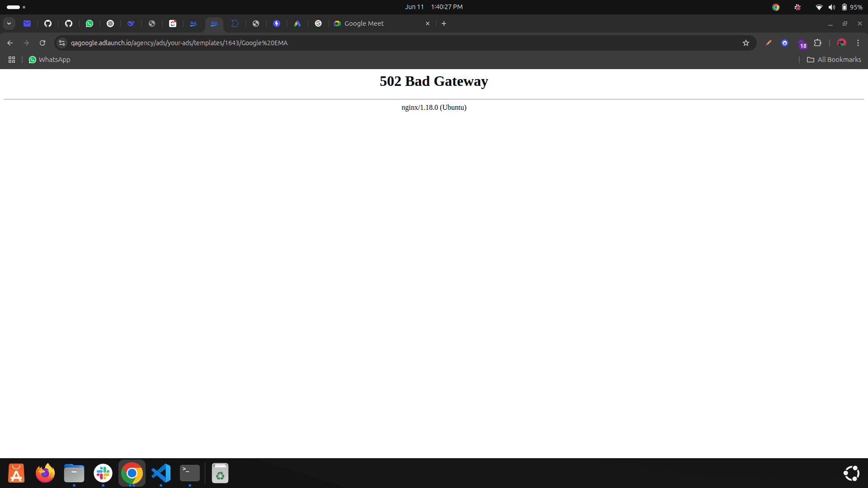Viewport: 868px width, 488px height.
Task: Open the Wi-Fi status indicator
Action: pyautogui.click(x=819, y=7)
